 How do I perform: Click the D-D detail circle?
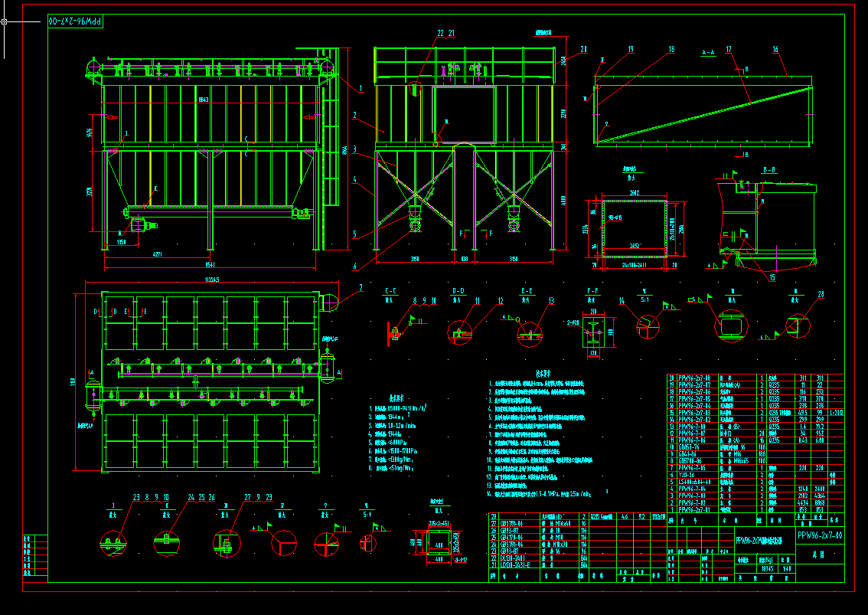[x=460, y=334]
